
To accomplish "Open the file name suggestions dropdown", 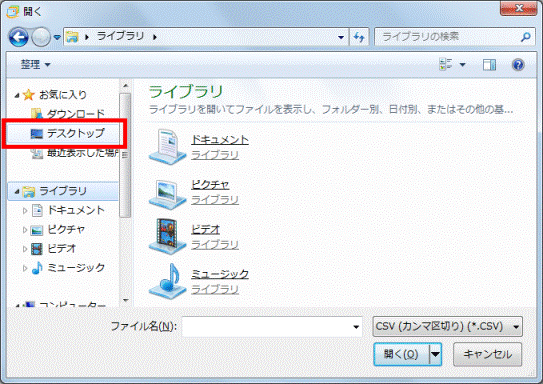I will pyautogui.click(x=356, y=327).
